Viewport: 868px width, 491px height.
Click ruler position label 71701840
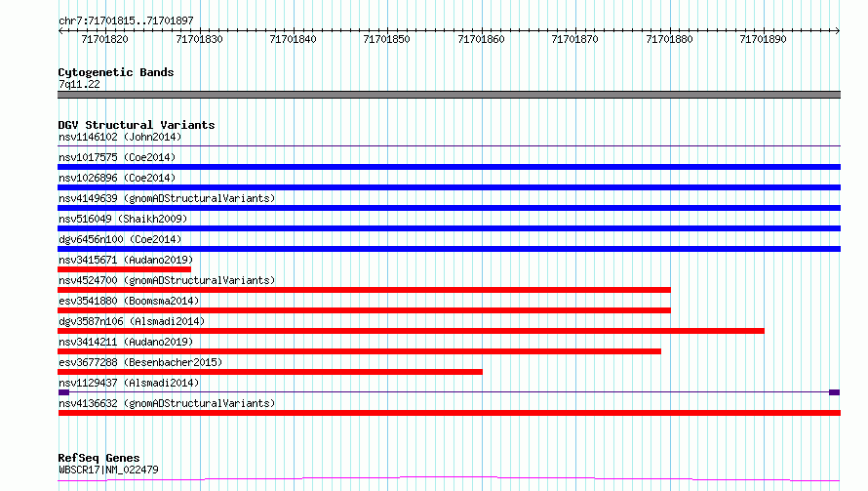(293, 39)
